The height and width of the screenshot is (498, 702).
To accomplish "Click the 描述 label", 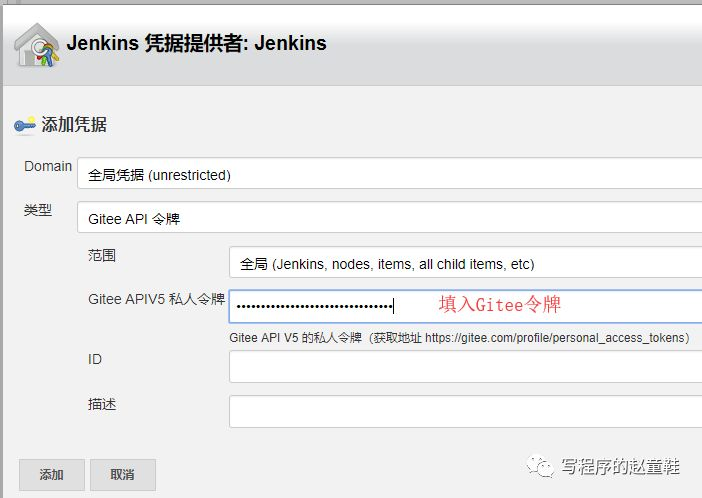I will coord(102,404).
